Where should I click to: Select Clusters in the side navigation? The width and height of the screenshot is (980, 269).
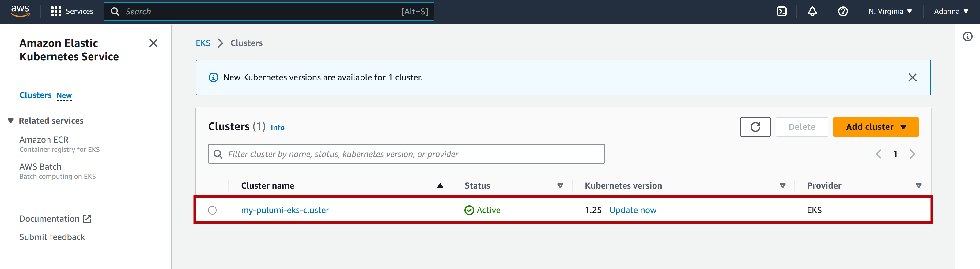pyautogui.click(x=35, y=95)
